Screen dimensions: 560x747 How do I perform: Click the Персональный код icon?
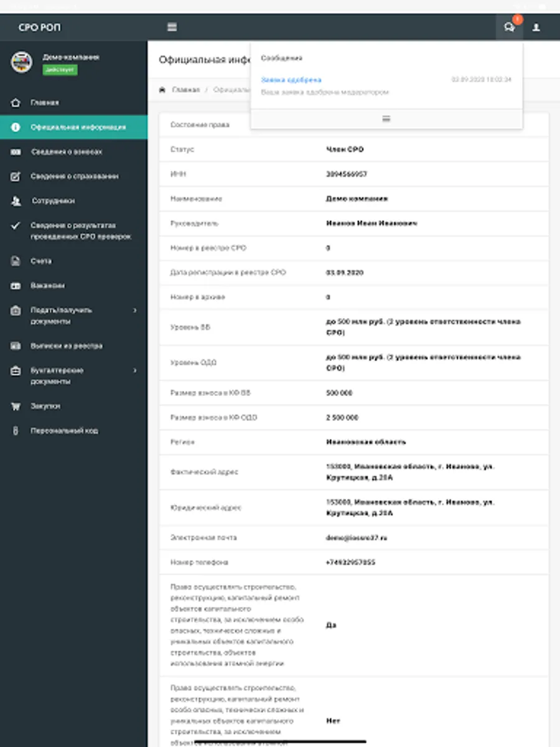pos(16,431)
